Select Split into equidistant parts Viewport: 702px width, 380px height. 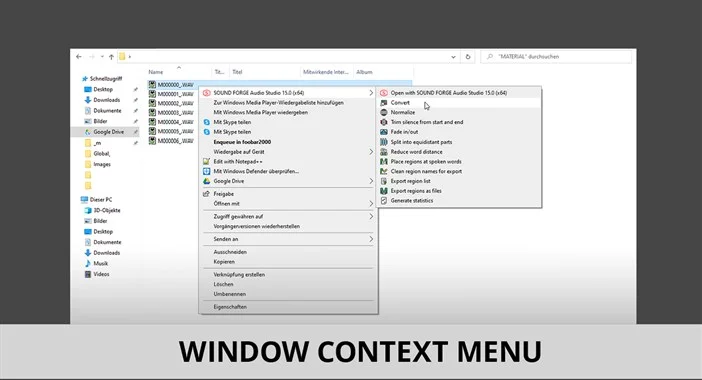click(459, 142)
